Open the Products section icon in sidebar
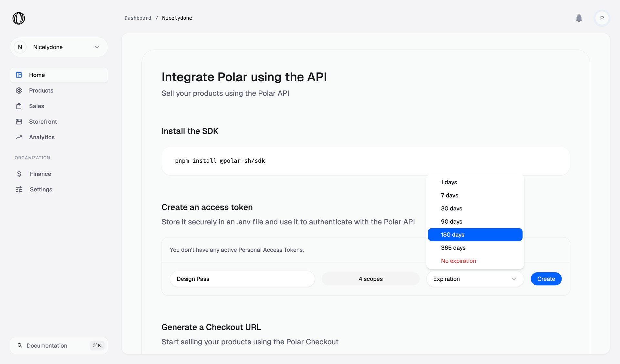The height and width of the screenshot is (364, 620). click(19, 90)
